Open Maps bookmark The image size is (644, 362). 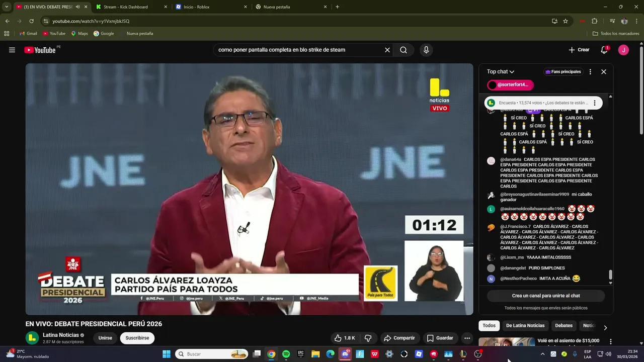(79, 34)
